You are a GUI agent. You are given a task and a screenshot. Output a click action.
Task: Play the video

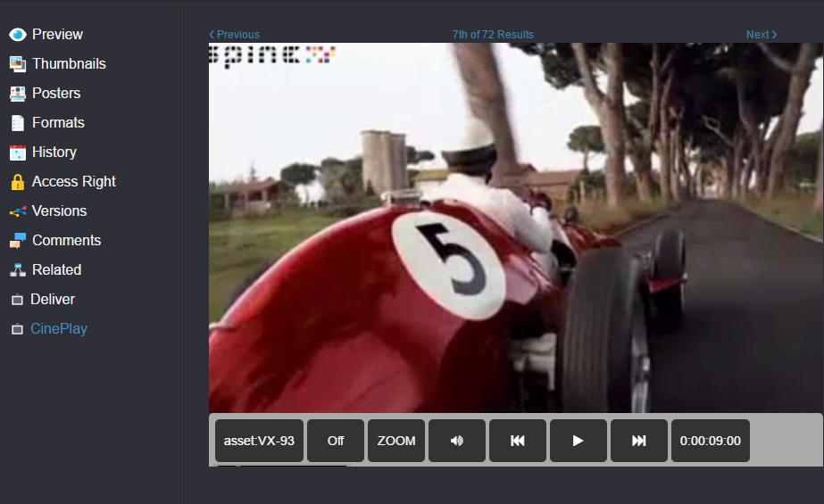click(578, 441)
